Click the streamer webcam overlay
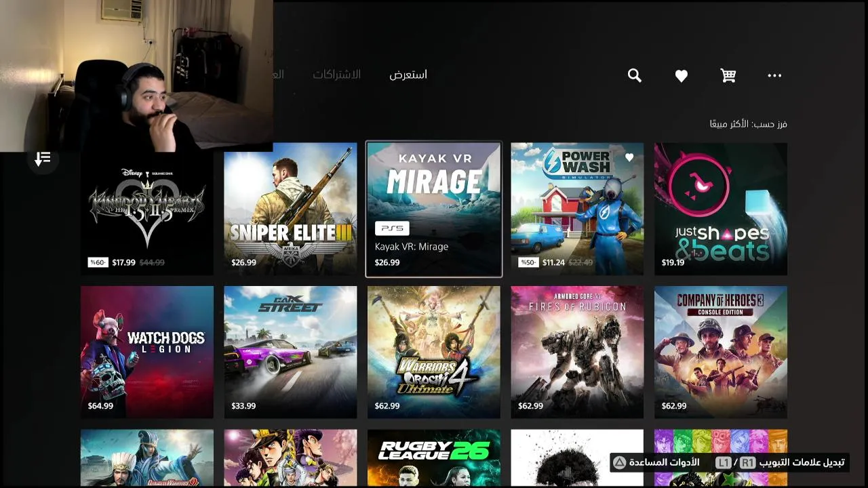 (x=136, y=75)
